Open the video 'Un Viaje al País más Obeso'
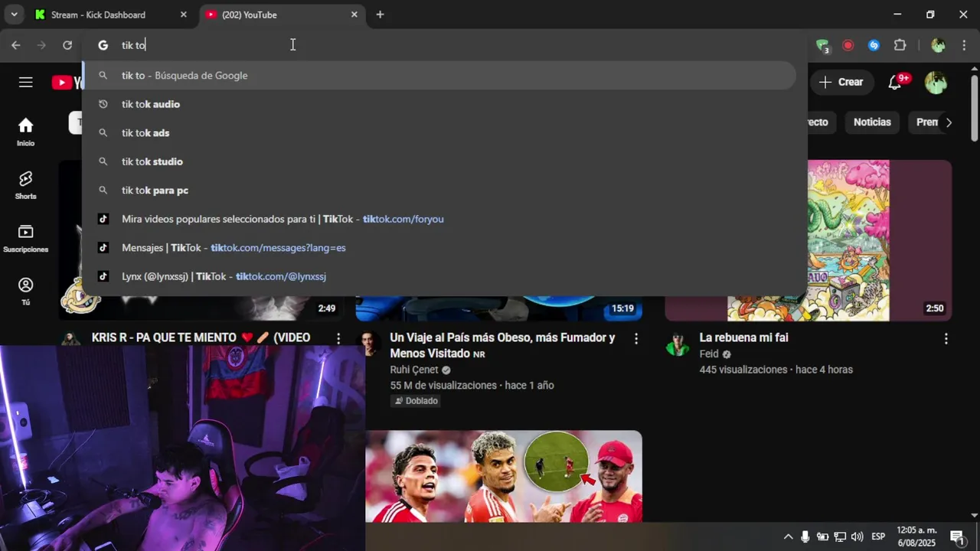The width and height of the screenshot is (980, 551). pos(502,345)
